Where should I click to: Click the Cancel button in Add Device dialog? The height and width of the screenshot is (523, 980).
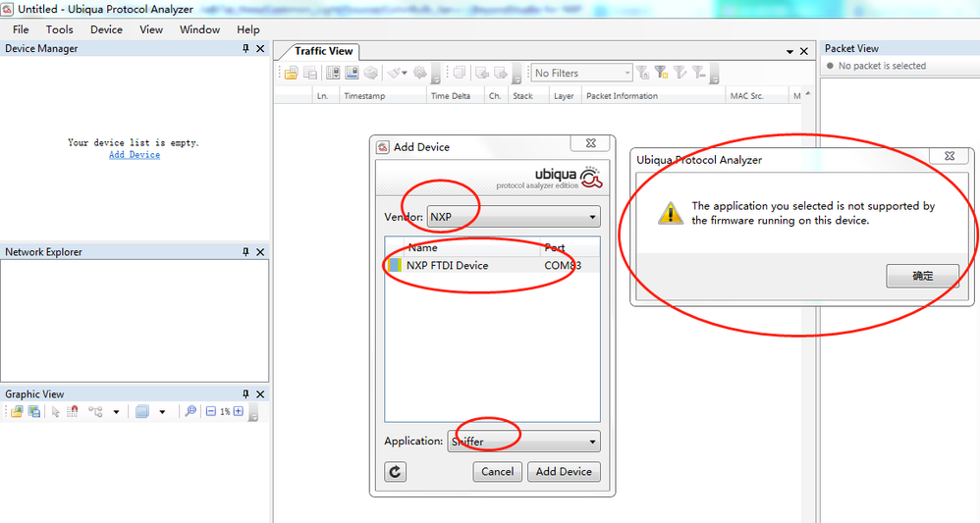tap(498, 472)
